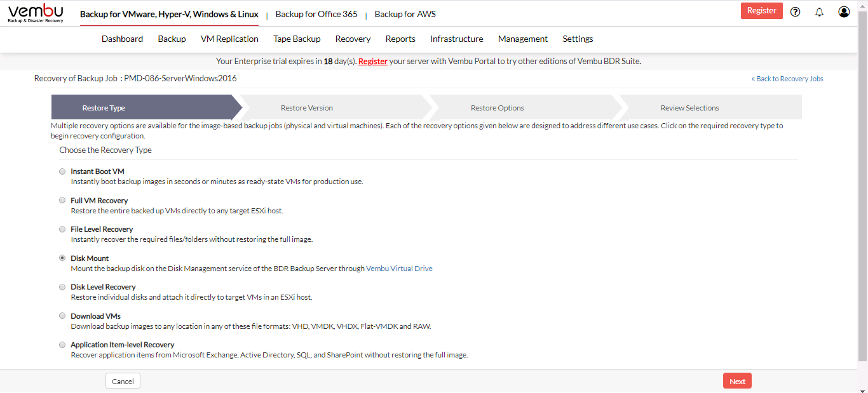The image size is (868, 393).
Task: Switch to Backup for AWS tab
Action: point(405,14)
